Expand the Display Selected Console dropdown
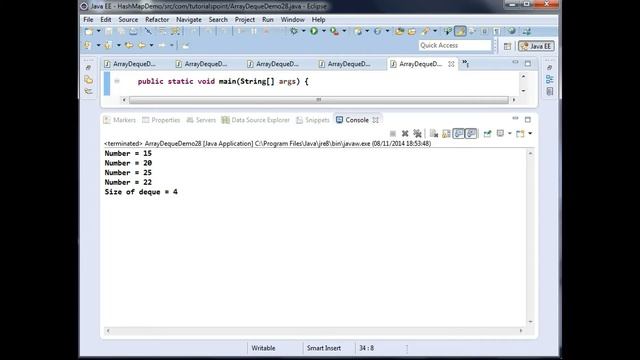The image size is (640, 360). coord(509,133)
